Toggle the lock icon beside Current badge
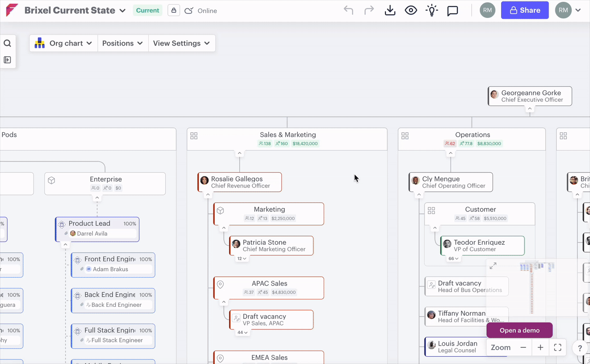590x364 pixels. coord(174,10)
